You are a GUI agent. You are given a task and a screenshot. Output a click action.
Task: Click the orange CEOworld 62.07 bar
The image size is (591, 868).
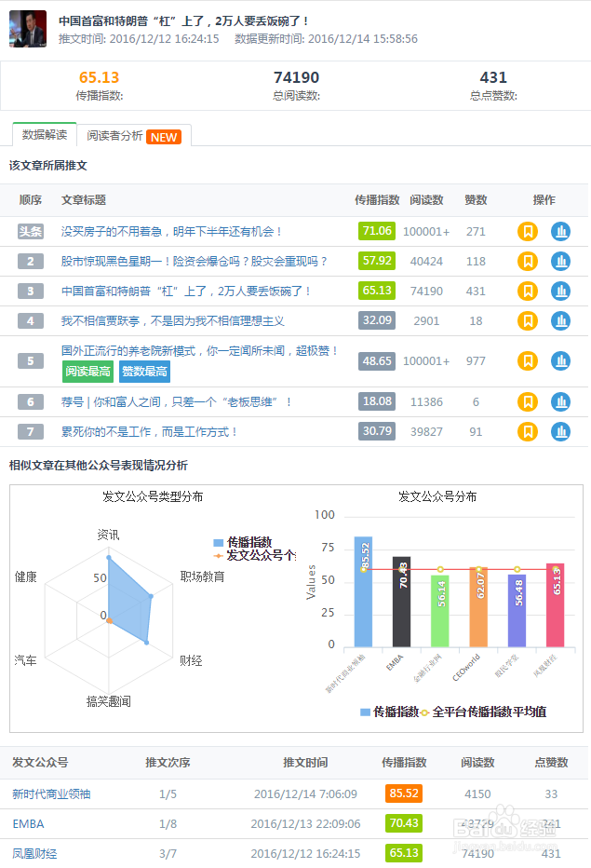tap(478, 606)
